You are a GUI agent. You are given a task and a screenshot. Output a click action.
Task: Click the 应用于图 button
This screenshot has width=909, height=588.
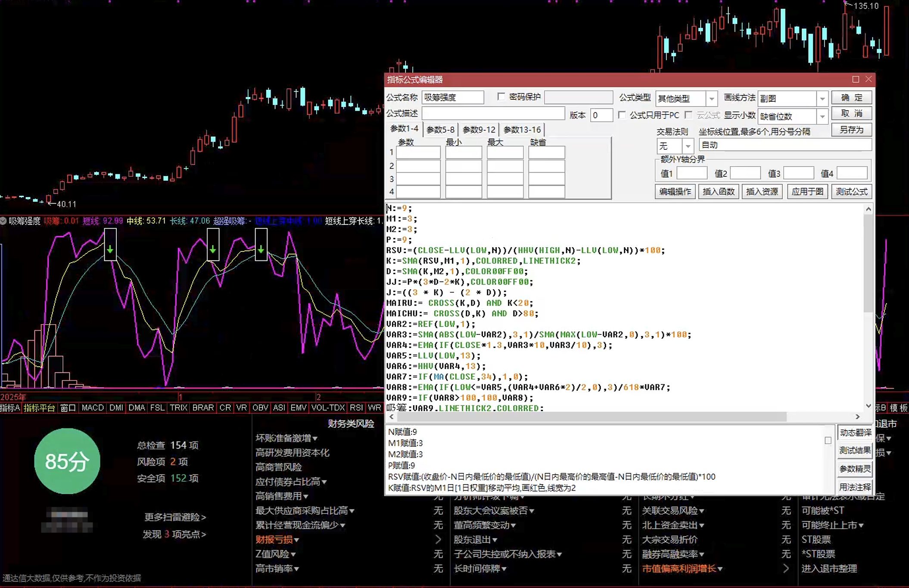click(x=807, y=192)
